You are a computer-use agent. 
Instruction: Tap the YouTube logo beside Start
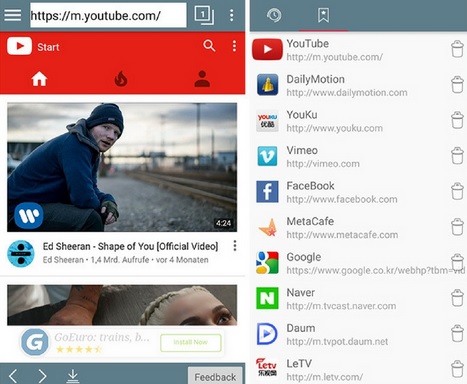(19, 46)
